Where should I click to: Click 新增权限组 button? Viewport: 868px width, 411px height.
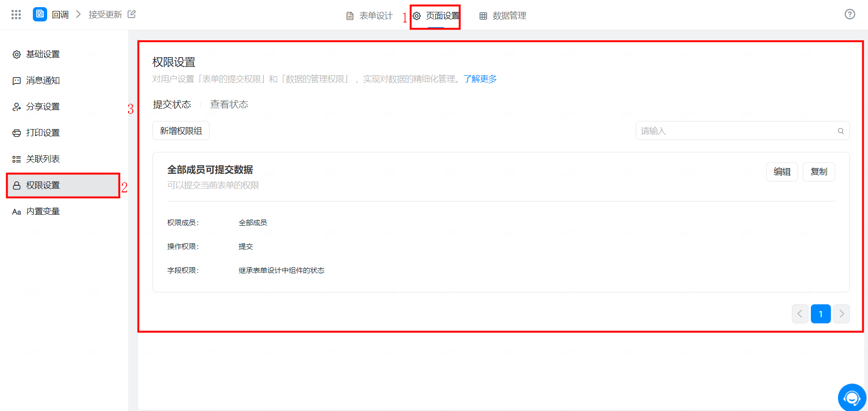181,130
